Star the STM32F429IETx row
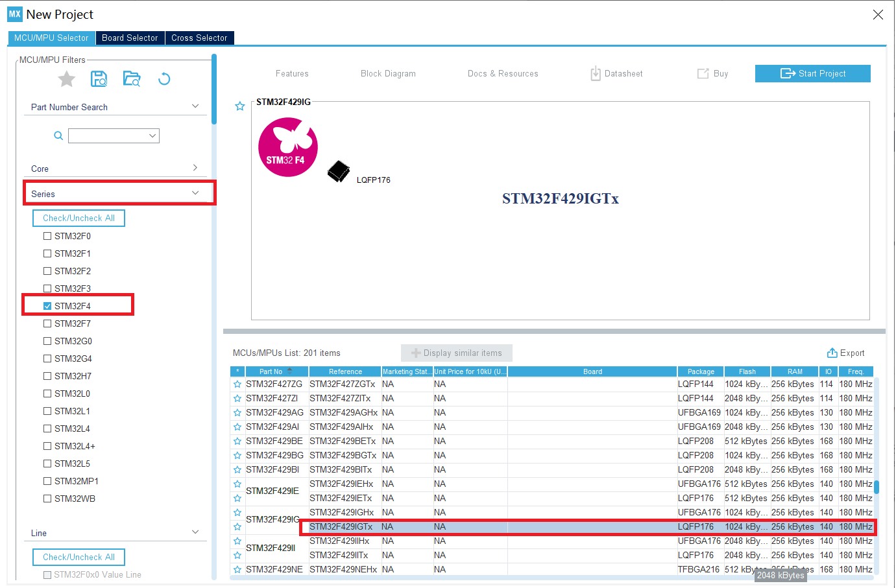Viewport: 896px width, 588px height. click(237, 499)
